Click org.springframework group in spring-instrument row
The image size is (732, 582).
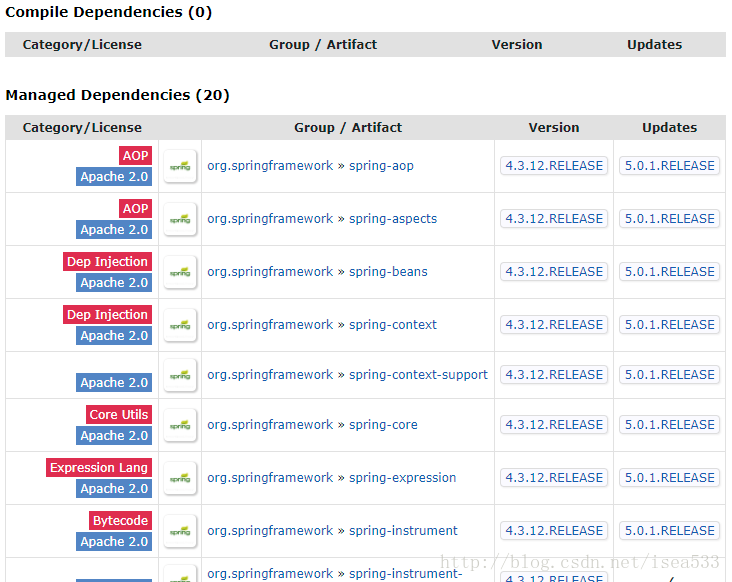(x=270, y=530)
